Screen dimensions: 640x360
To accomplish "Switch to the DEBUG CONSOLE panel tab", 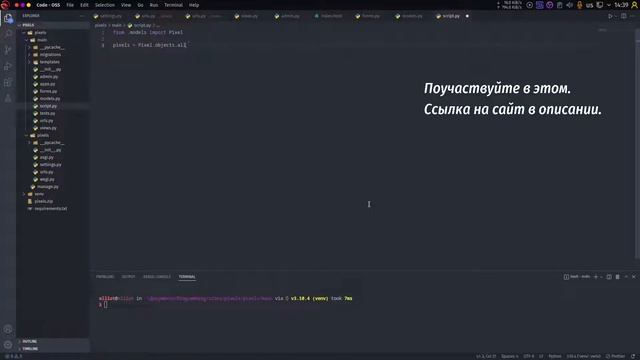I will (x=157, y=277).
